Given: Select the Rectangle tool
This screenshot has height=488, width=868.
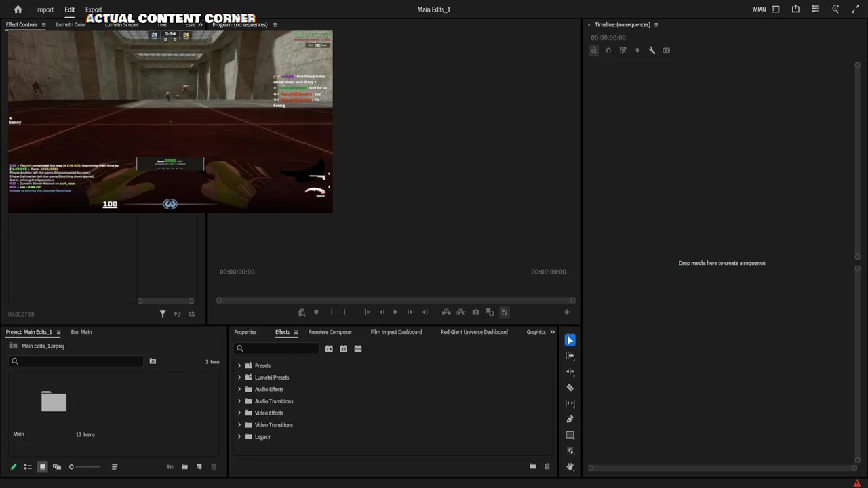Looking at the screenshot, I should click(570, 435).
